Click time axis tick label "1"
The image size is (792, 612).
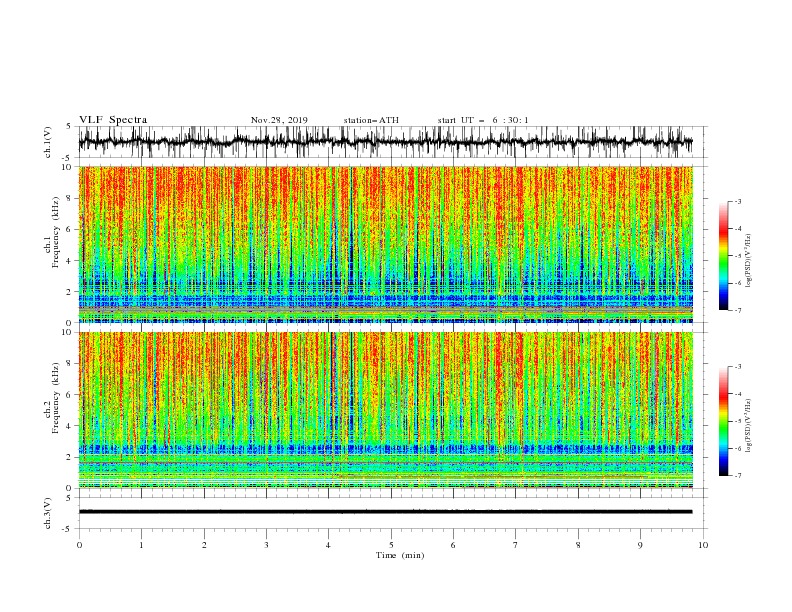[x=141, y=545]
